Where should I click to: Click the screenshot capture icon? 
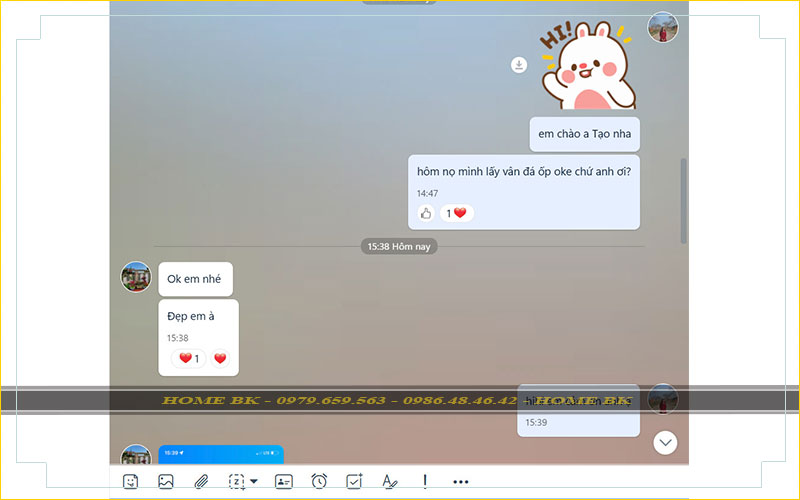(x=237, y=481)
